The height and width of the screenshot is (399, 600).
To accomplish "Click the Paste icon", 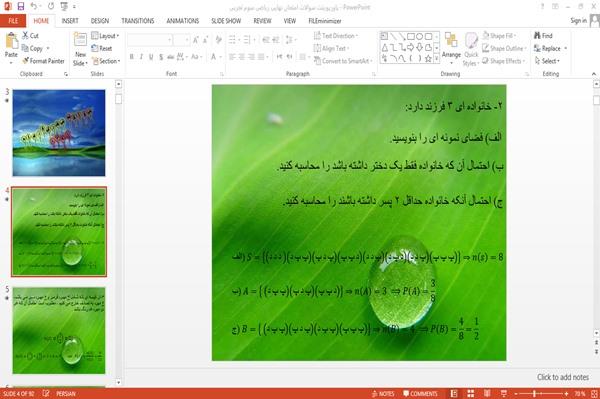I will tap(11, 41).
